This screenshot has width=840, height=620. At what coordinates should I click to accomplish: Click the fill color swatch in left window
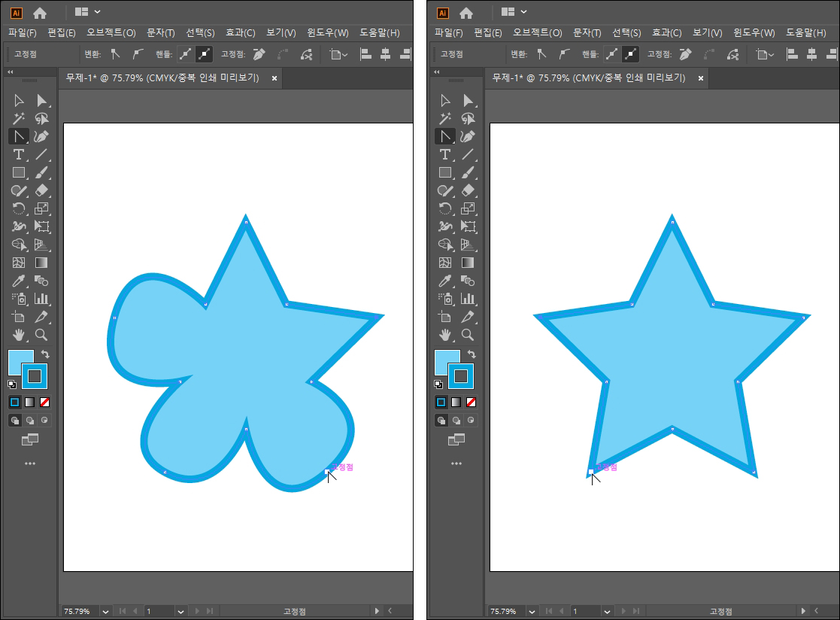coord(17,359)
